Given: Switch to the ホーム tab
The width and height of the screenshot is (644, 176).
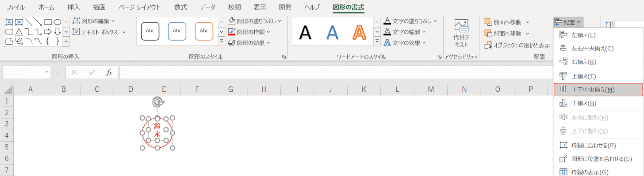Looking at the screenshot, I should pos(47,7).
